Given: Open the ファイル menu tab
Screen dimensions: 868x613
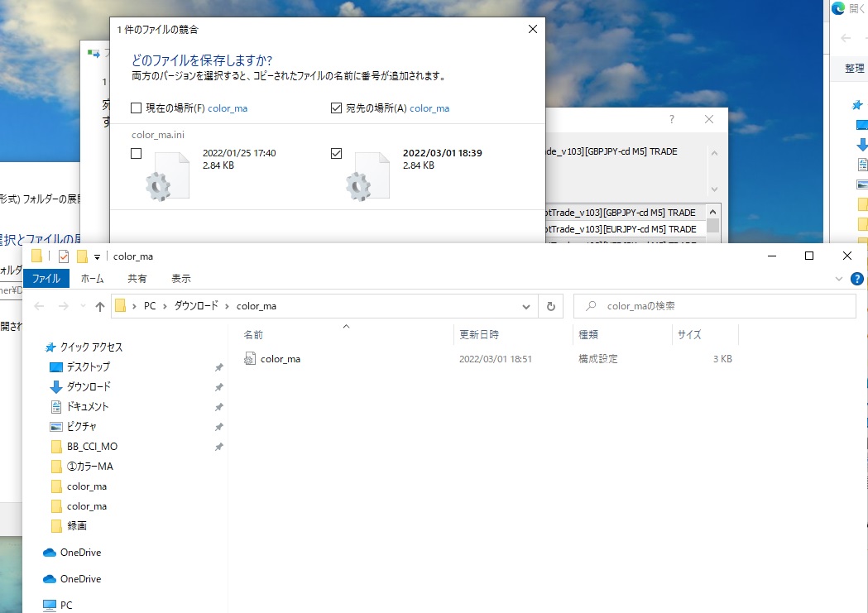Looking at the screenshot, I should tap(46, 279).
